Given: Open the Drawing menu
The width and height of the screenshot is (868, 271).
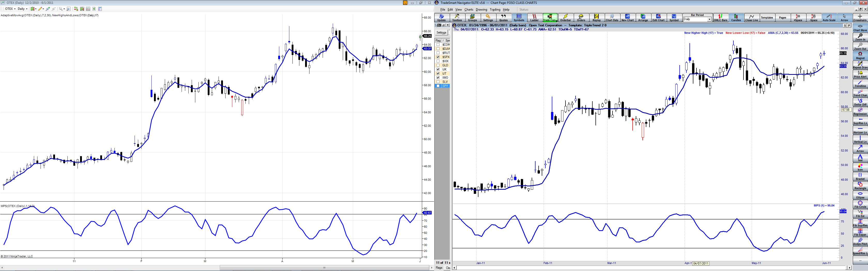Looking at the screenshot, I should [482, 10].
